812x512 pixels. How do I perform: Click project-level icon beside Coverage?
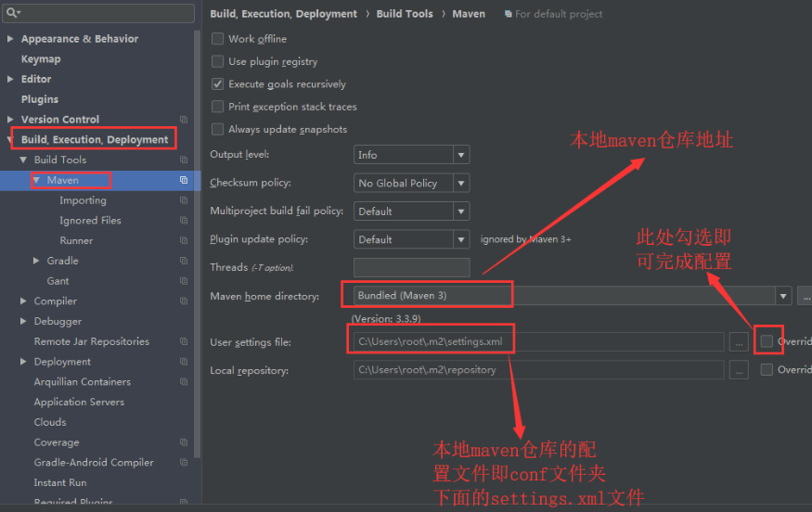(184, 442)
